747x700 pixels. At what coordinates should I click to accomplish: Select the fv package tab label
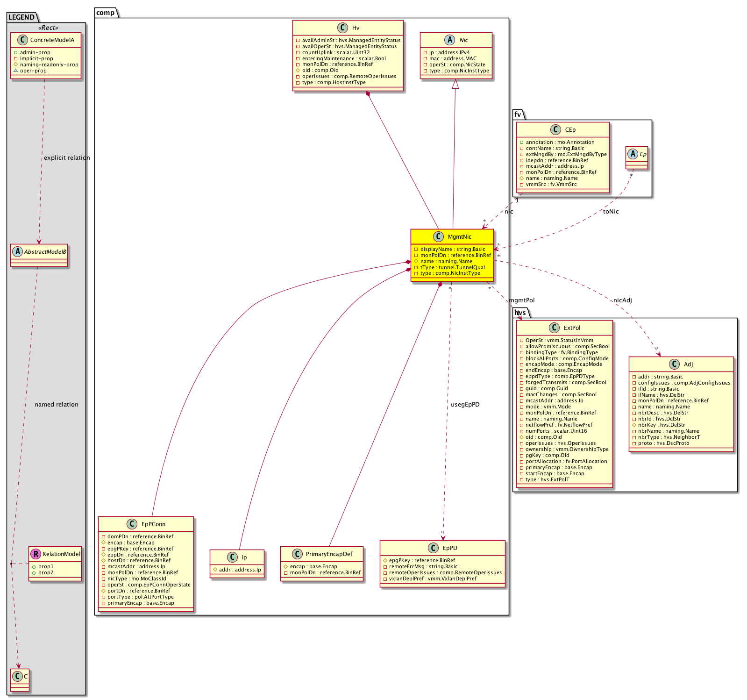coord(518,114)
